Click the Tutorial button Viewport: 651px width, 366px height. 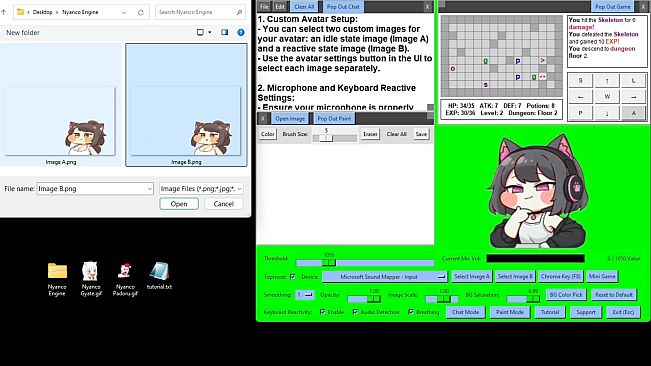pyautogui.click(x=550, y=312)
